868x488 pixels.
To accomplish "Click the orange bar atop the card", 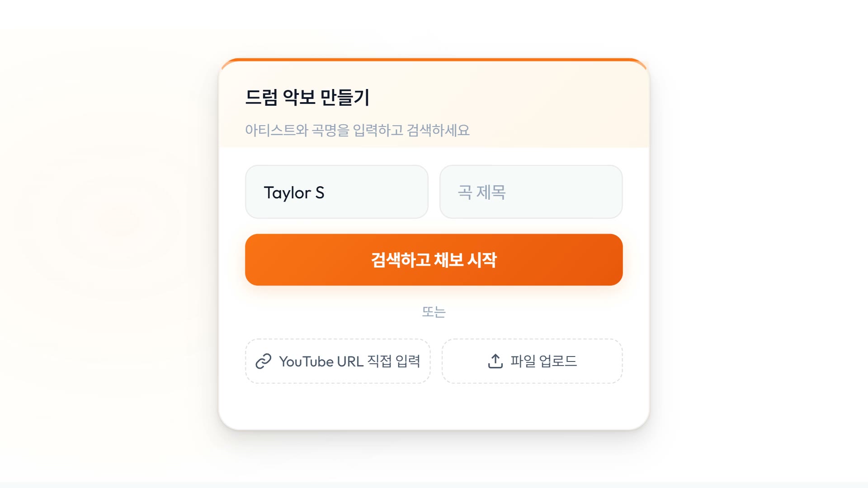I will (434, 59).
